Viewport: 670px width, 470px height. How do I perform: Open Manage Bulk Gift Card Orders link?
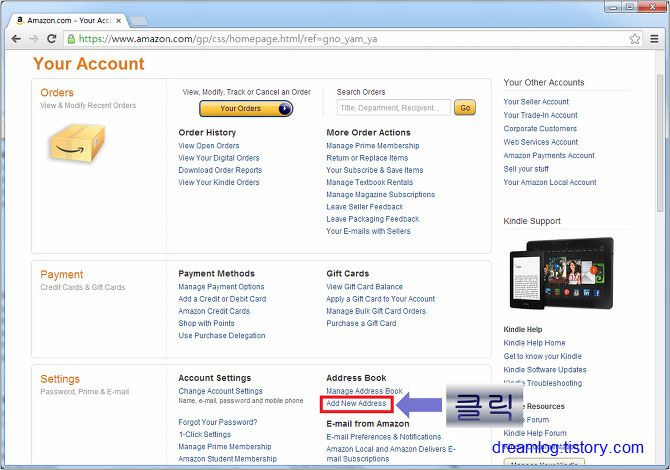[x=376, y=311]
